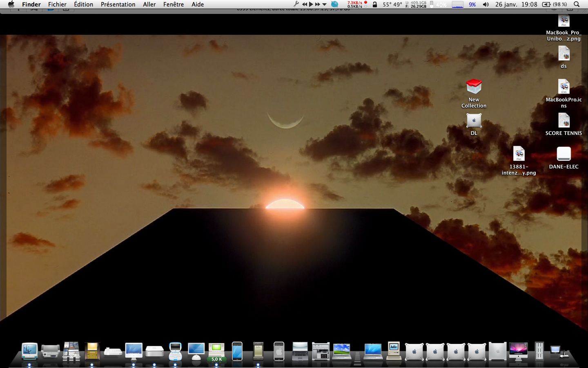The width and height of the screenshot is (588, 368).
Task: Open the classic Macintosh hello dock icon
Action: (x=394, y=351)
